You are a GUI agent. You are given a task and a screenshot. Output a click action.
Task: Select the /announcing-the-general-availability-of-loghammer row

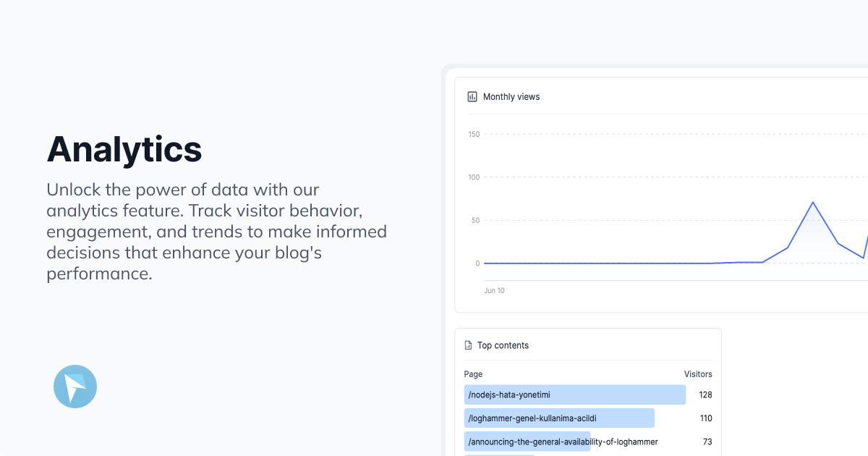[x=563, y=442]
